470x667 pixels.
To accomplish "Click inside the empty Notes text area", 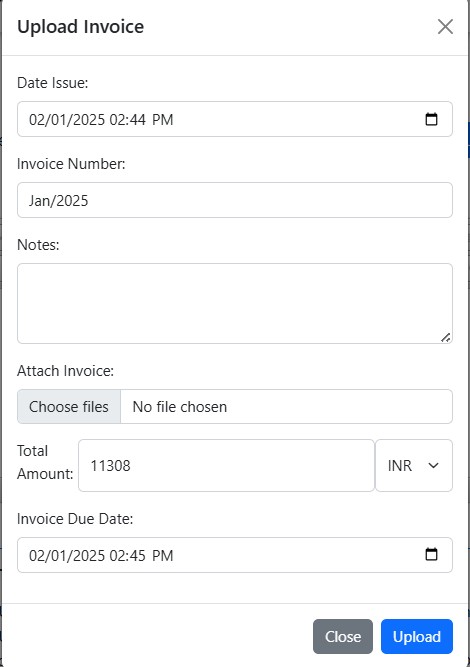I will coord(235,303).
